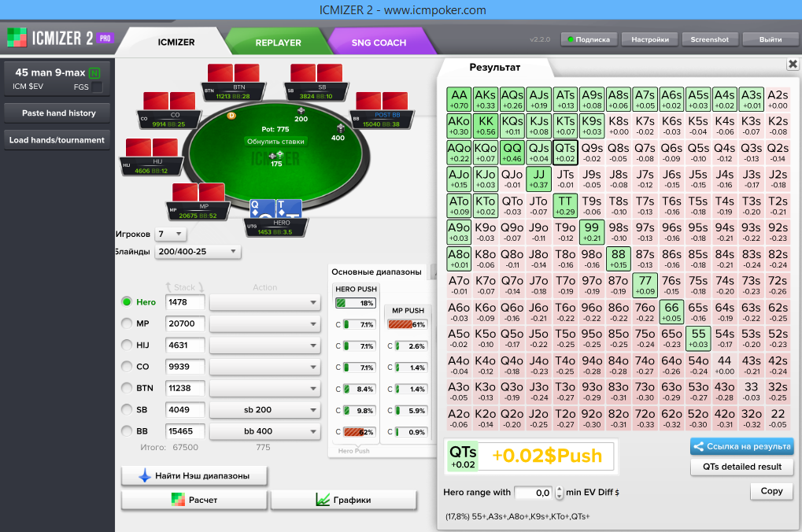
Task: Click Обнулить ставки on the table
Action: pos(275,142)
